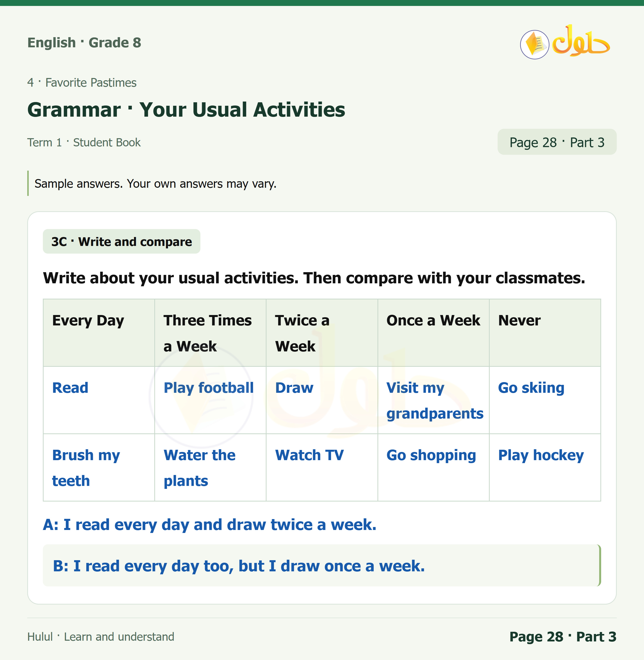Select the 'Read' table cell
The height and width of the screenshot is (660, 644).
pos(99,400)
